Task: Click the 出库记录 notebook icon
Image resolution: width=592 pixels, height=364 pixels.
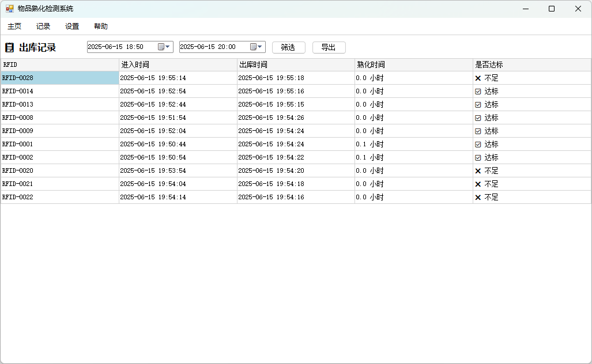Action: pyautogui.click(x=9, y=48)
